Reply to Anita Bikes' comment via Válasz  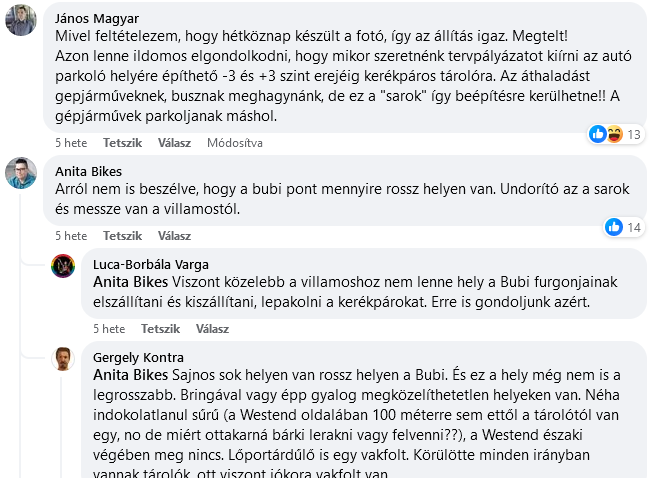click(174, 236)
